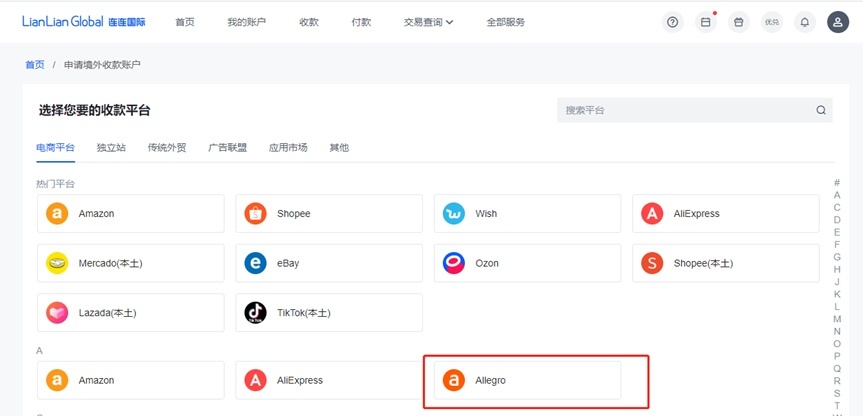Click the TikTok logo icon

click(255, 313)
